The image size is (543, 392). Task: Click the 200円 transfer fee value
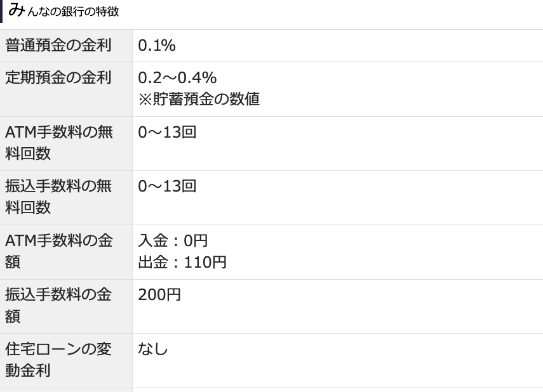tap(159, 295)
